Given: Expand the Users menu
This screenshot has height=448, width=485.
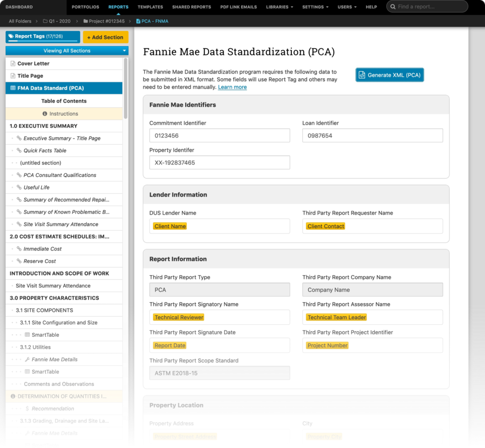Looking at the screenshot, I should coord(347,7).
